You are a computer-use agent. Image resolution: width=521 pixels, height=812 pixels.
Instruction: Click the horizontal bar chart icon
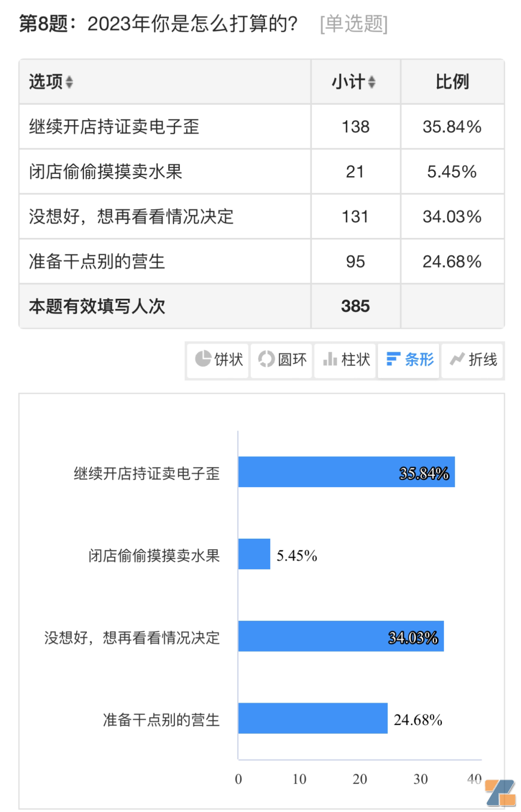pyautogui.click(x=393, y=359)
